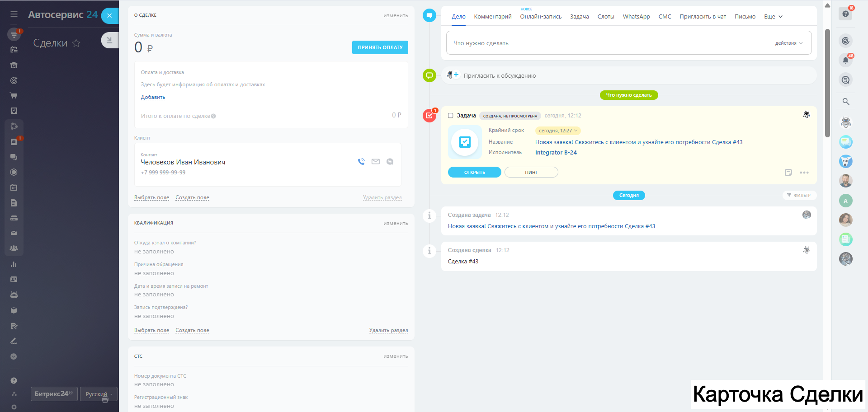Click the red task icon with badge
Image resolution: width=868 pixels, height=412 pixels.
click(429, 116)
